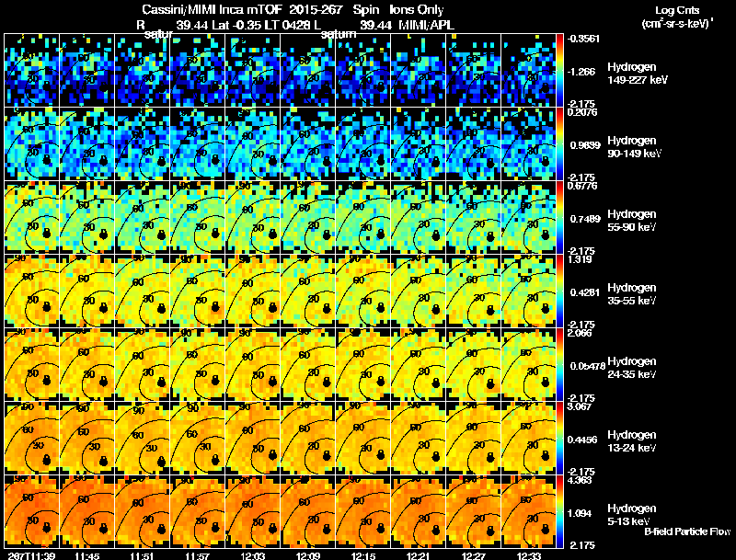Select the 5-13 keV image panel at 11:39
The image size is (736, 560).
32,512
